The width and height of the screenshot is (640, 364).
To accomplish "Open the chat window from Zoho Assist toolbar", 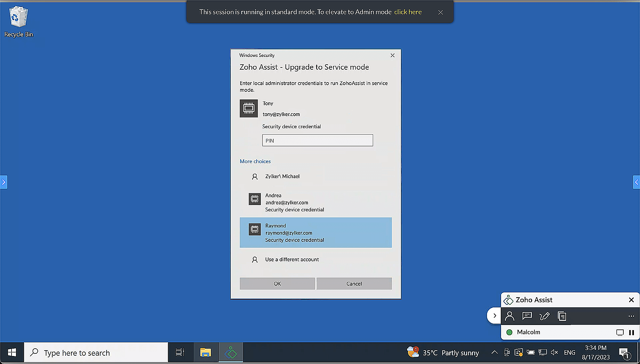I will pos(527,316).
